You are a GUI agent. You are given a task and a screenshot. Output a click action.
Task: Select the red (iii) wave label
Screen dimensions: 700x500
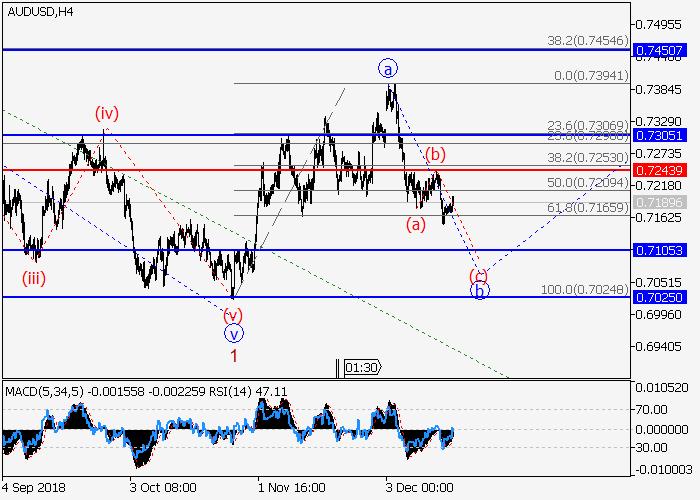[33, 278]
